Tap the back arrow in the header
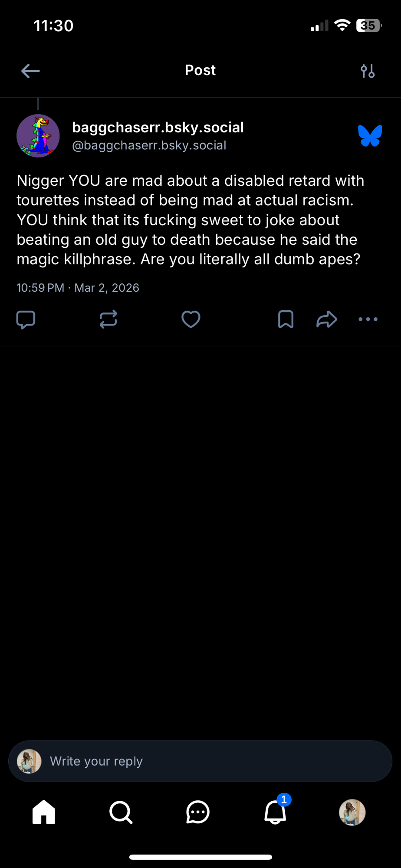The image size is (401, 868). pos(30,71)
